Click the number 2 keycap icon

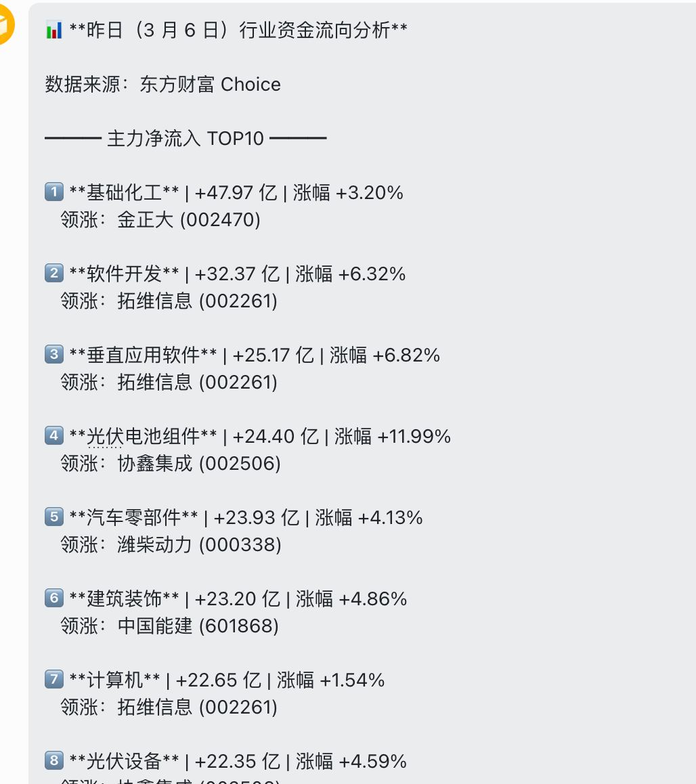click(54, 274)
